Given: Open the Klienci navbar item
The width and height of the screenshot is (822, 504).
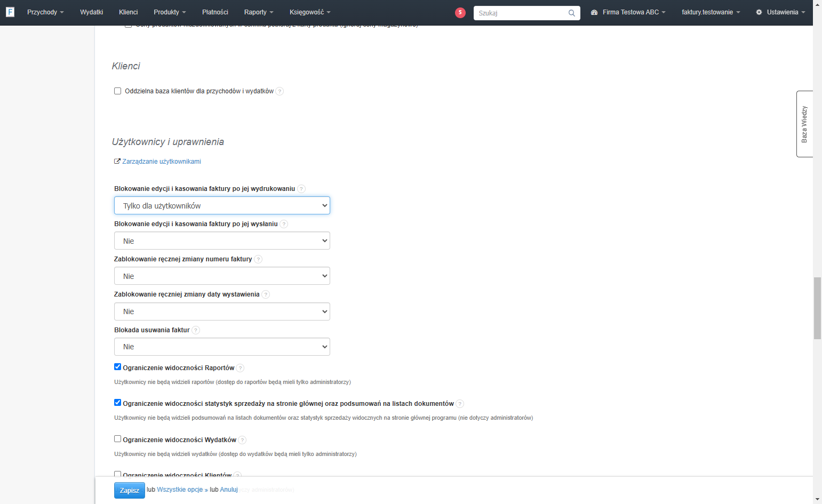Looking at the screenshot, I should pos(128,12).
